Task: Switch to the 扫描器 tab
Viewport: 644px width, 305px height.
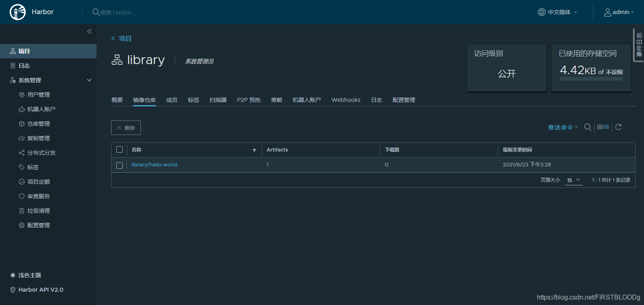Action: (x=218, y=100)
